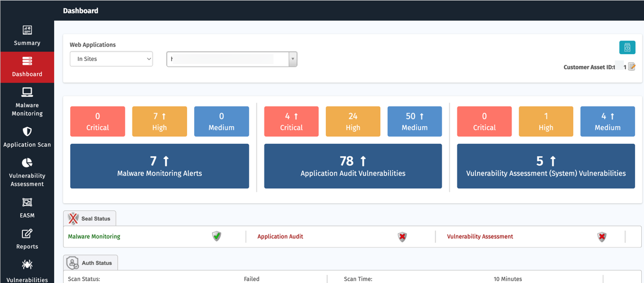Click the green Malware Monitoring shield icon
This screenshot has height=283, width=644.
pyautogui.click(x=217, y=237)
